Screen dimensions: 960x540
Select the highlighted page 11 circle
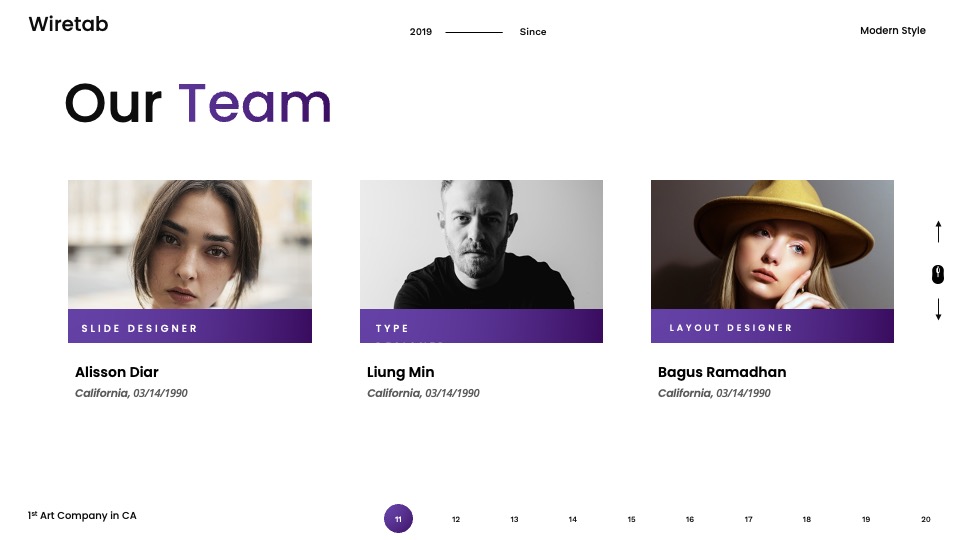(398, 519)
